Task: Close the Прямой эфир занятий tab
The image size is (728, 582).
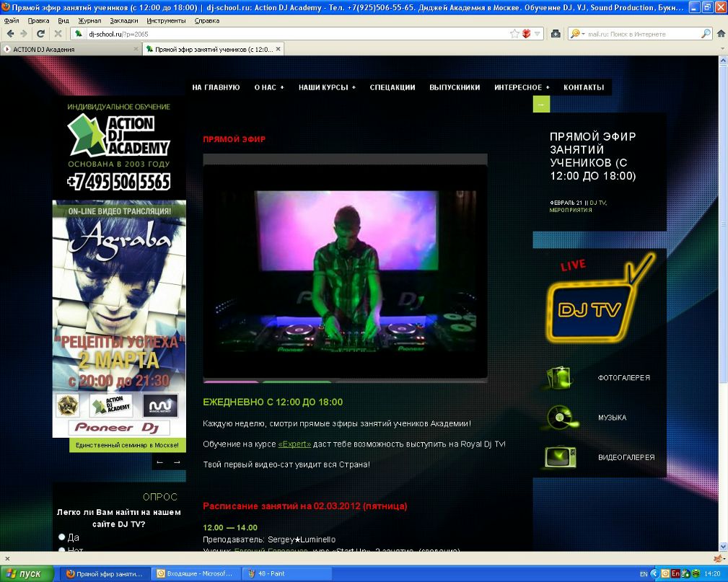Action: [x=278, y=49]
